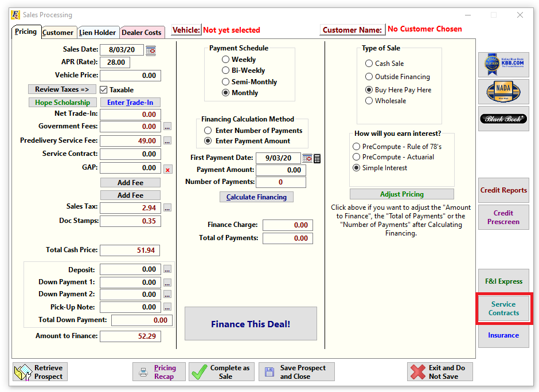
Task: Click the Number of Payments field
Action: coord(281,182)
